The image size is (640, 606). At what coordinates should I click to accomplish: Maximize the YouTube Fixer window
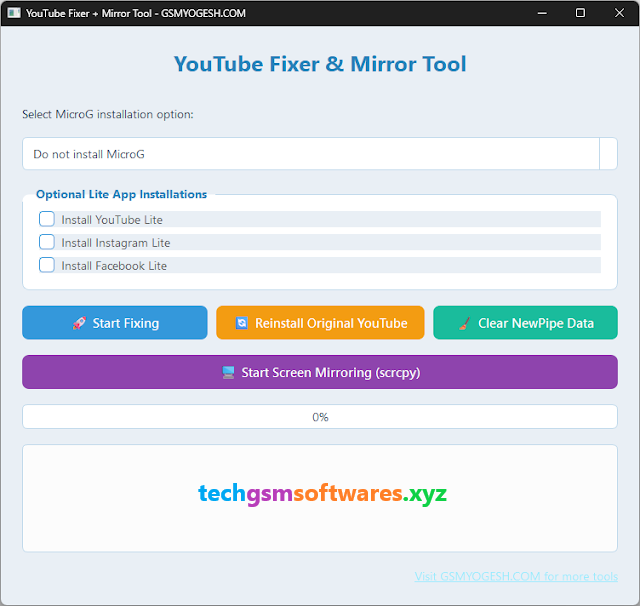click(580, 13)
